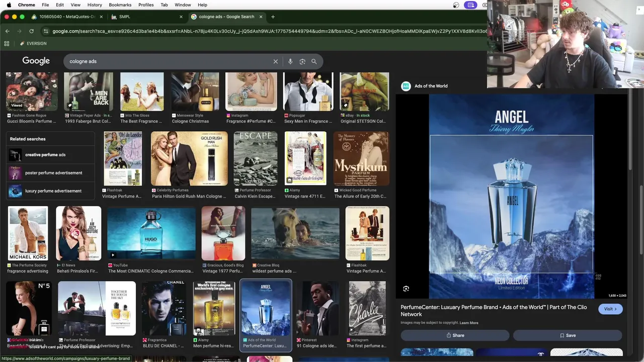Open the Bookmarks menu
Viewport: 644px width, 362px height.
120,5
